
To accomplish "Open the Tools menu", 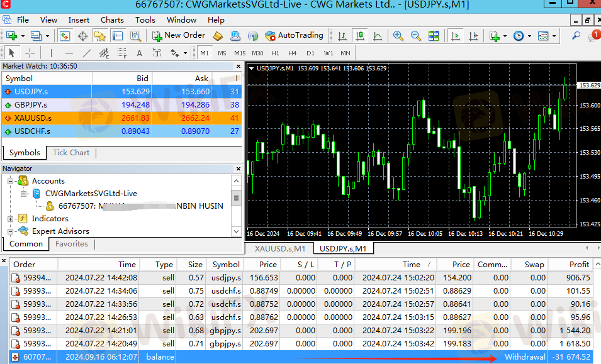I will click(x=145, y=20).
